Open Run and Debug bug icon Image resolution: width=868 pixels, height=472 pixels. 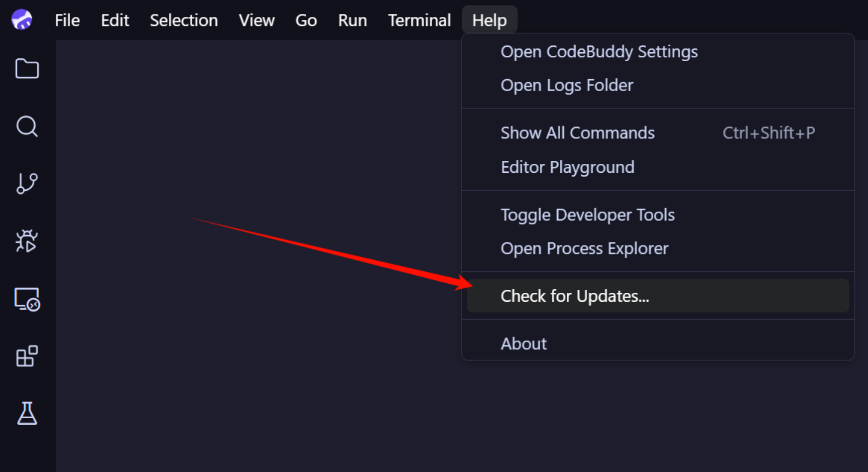(27, 241)
